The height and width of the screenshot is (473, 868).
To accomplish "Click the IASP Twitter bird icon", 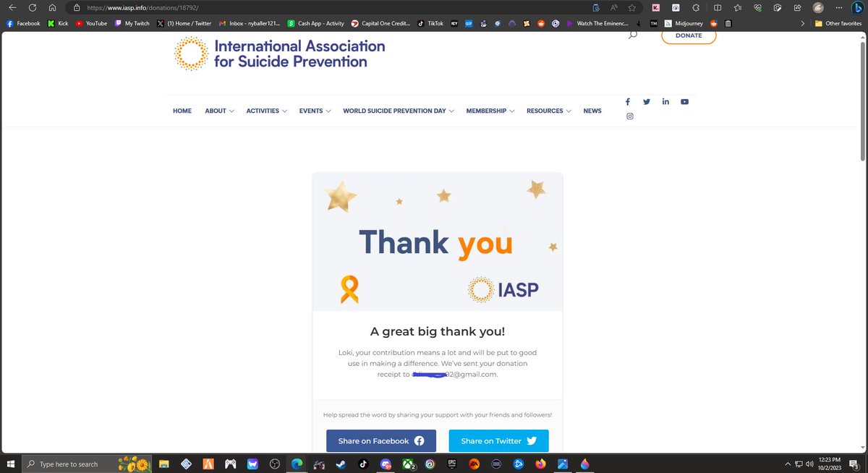I will tap(646, 101).
